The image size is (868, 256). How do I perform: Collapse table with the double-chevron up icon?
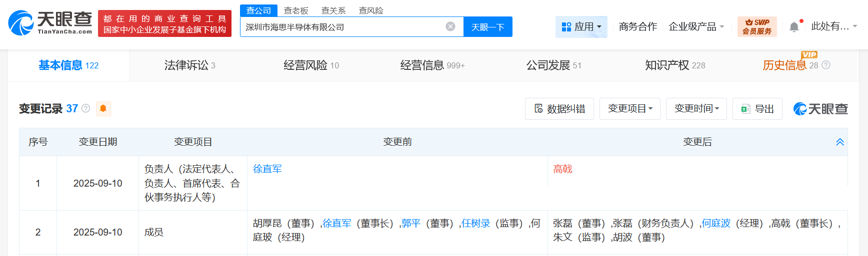click(840, 142)
